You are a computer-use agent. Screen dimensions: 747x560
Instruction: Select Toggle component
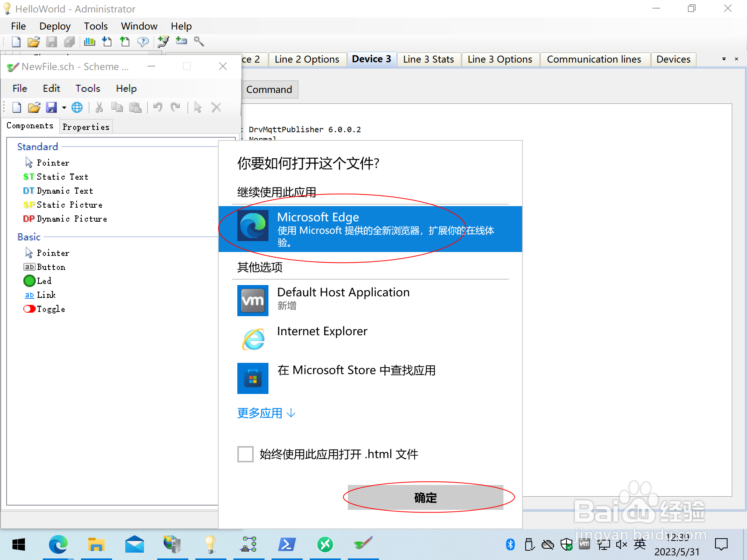tap(44, 309)
